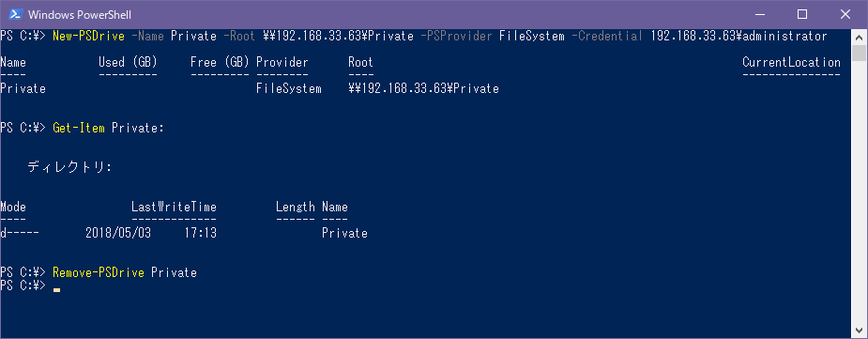
Task: Maximize the Windows PowerShell window
Action: point(802,14)
